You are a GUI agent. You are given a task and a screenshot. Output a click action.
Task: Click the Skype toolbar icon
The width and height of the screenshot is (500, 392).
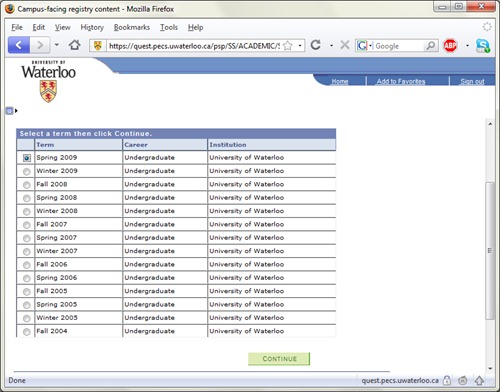pyautogui.click(x=482, y=45)
